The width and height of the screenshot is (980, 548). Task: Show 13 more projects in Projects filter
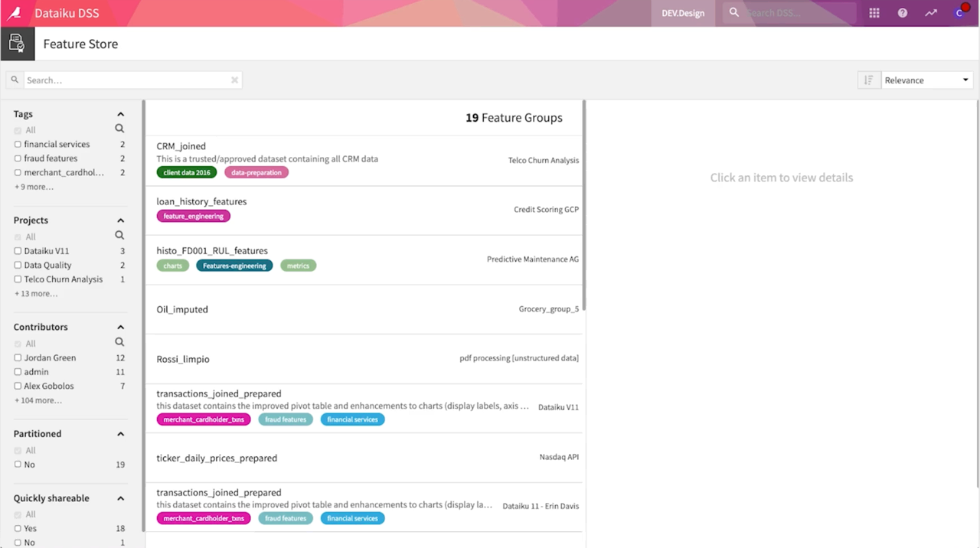pyautogui.click(x=35, y=293)
